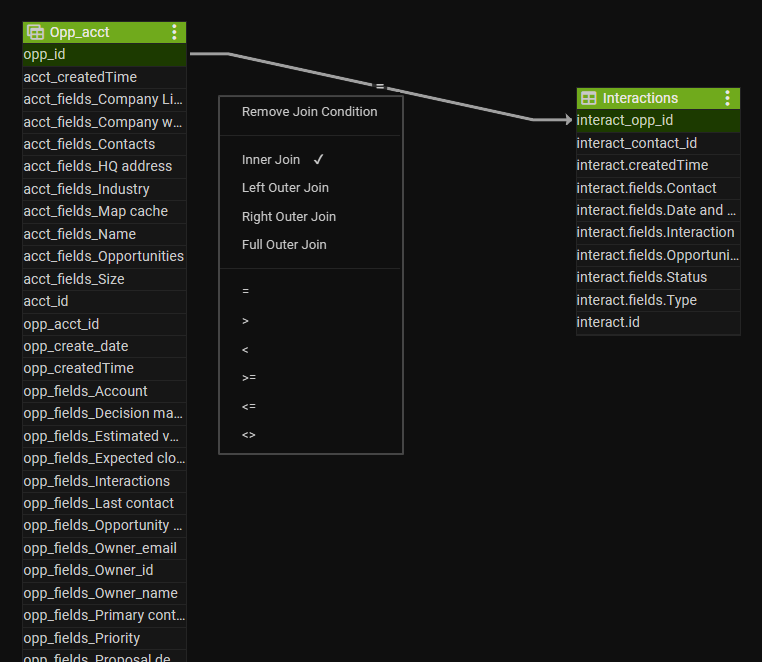Viewport: 762px width, 662px height.
Task: Click the equals sign on join line
Action: click(x=380, y=87)
